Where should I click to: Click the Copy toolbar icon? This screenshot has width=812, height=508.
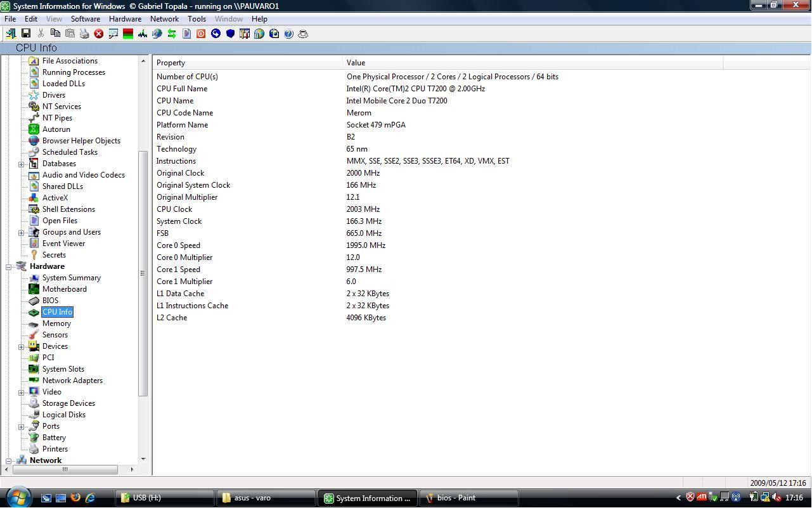(x=55, y=34)
